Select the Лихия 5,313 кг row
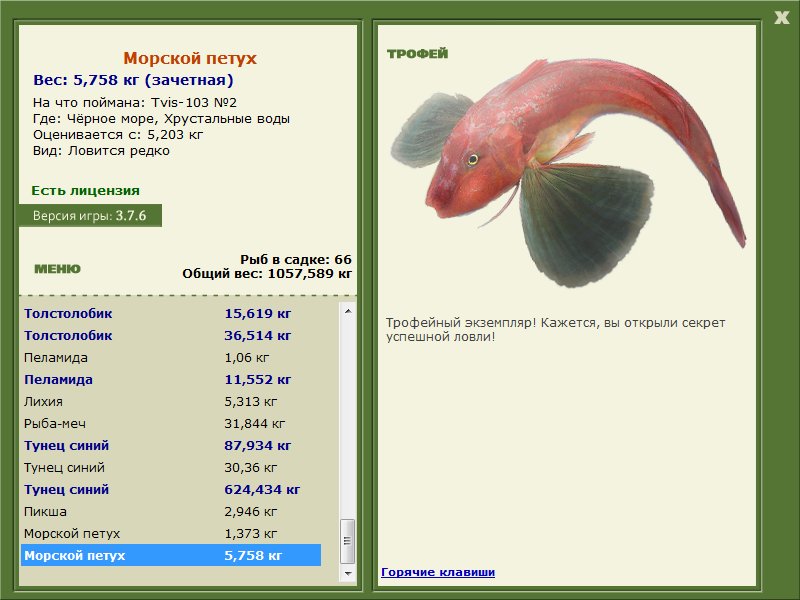800x600 pixels. [x=171, y=401]
